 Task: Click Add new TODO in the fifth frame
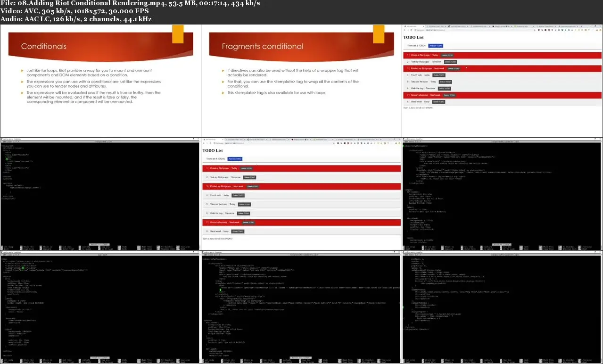pyautogui.click(x=235, y=159)
